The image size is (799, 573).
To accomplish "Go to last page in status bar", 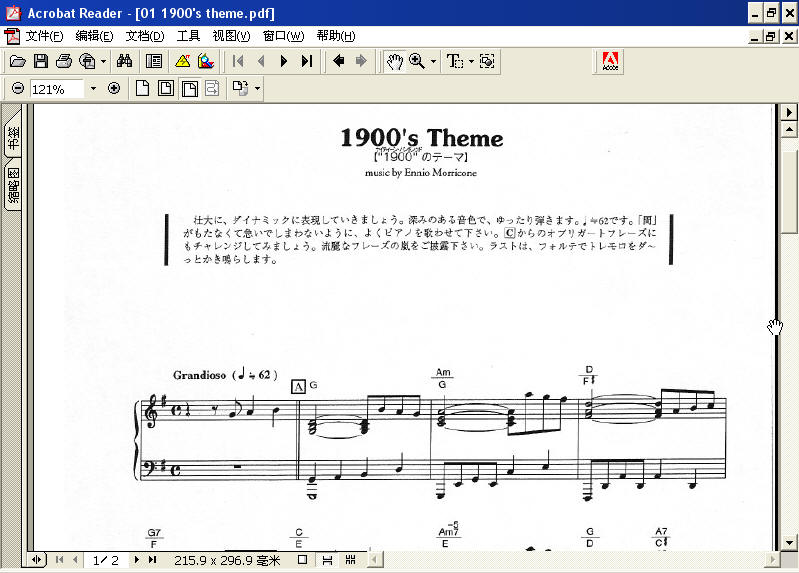I will pos(152,560).
